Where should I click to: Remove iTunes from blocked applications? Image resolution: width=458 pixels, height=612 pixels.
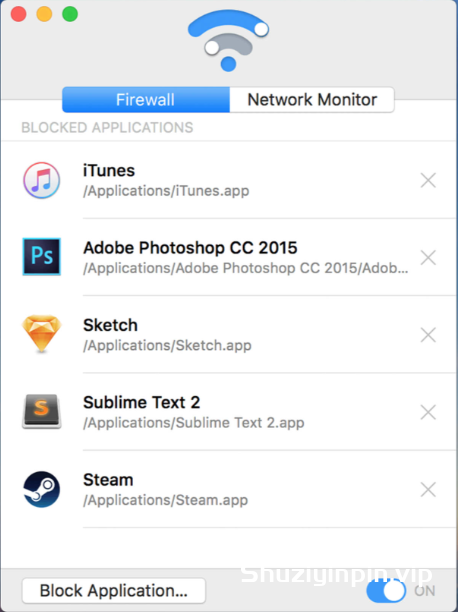(x=428, y=180)
